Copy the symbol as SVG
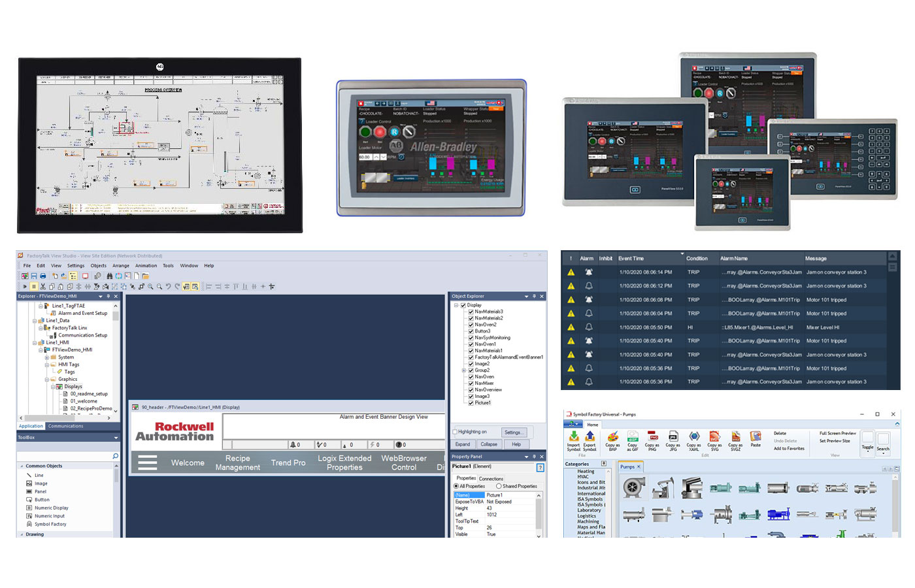The height and width of the screenshot is (588, 915). point(714,441)
